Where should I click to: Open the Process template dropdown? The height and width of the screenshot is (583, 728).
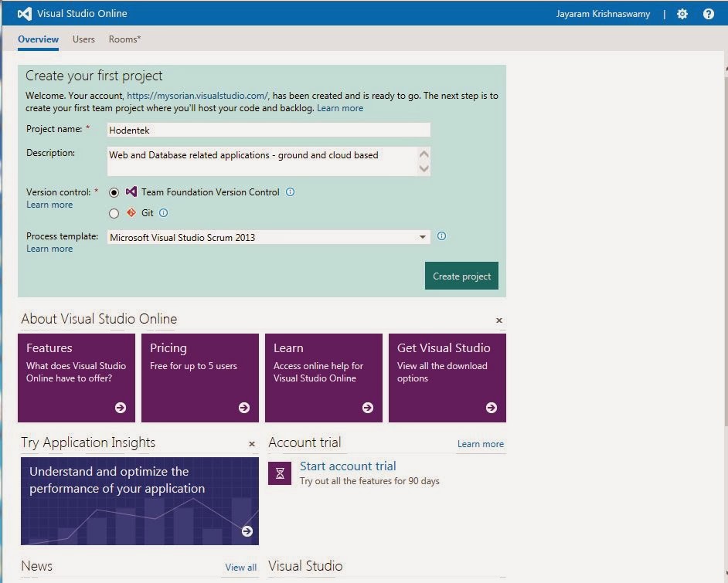pyautogui.click(x=269, y=237)
